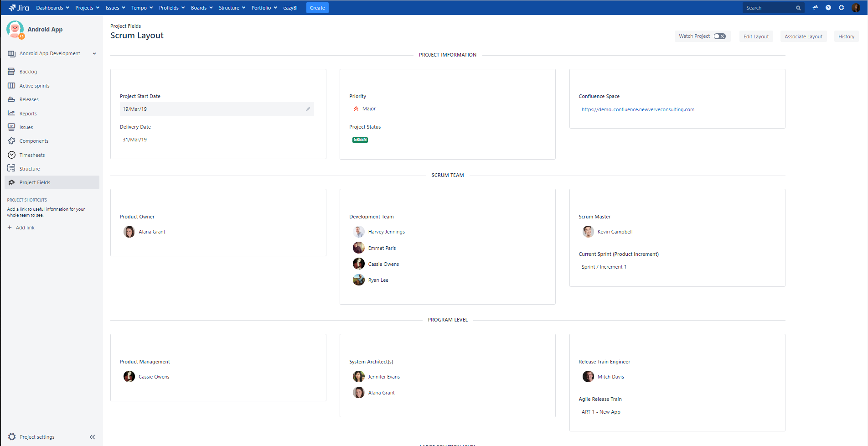Viewport: 868px width, 446px height.
Task: Open Reports using its sidebar icon
Action: click(11, 113)
